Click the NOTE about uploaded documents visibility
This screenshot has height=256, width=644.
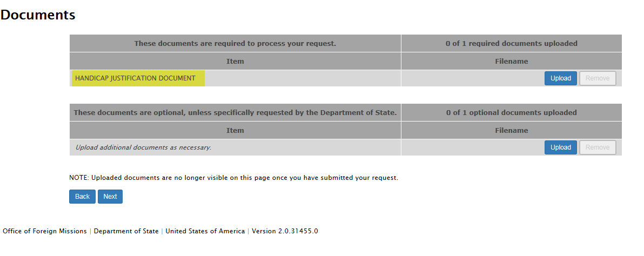(x=233, y=178)
